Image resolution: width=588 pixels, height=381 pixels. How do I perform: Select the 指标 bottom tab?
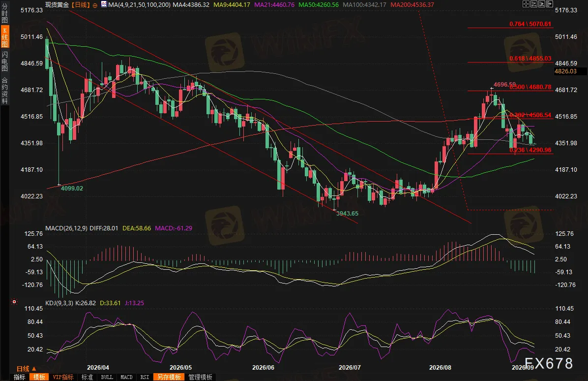pyautogui.click(x=20, y=377)
